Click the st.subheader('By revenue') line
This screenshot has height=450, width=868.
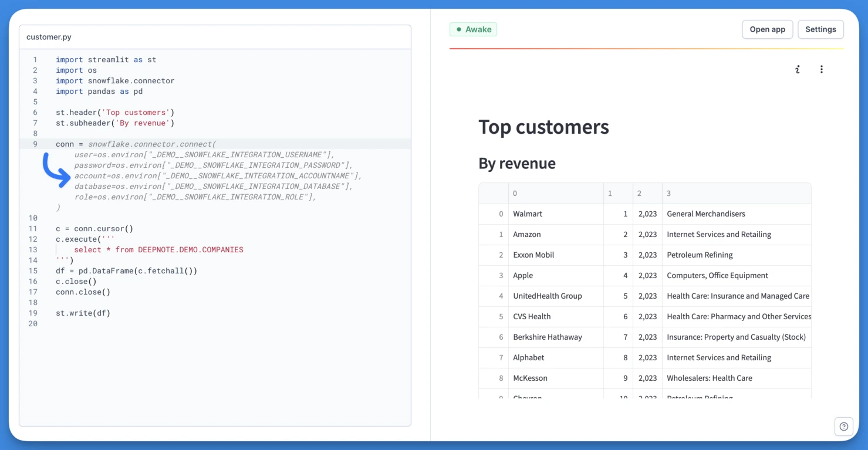tap(115, 123)
